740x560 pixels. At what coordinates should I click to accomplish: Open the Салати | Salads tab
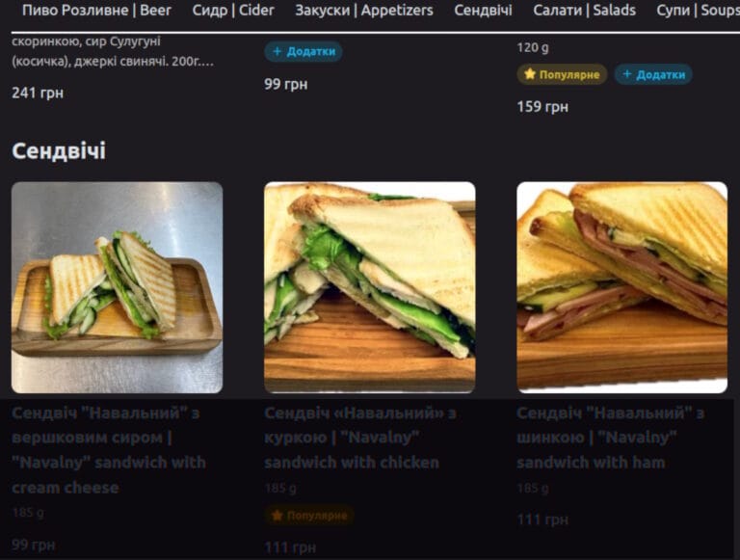tap(584, 11)
